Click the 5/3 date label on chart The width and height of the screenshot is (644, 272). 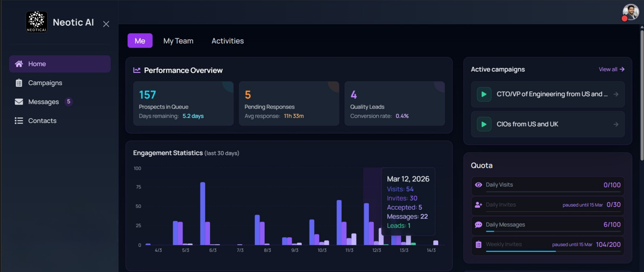[x=185, y=250]
